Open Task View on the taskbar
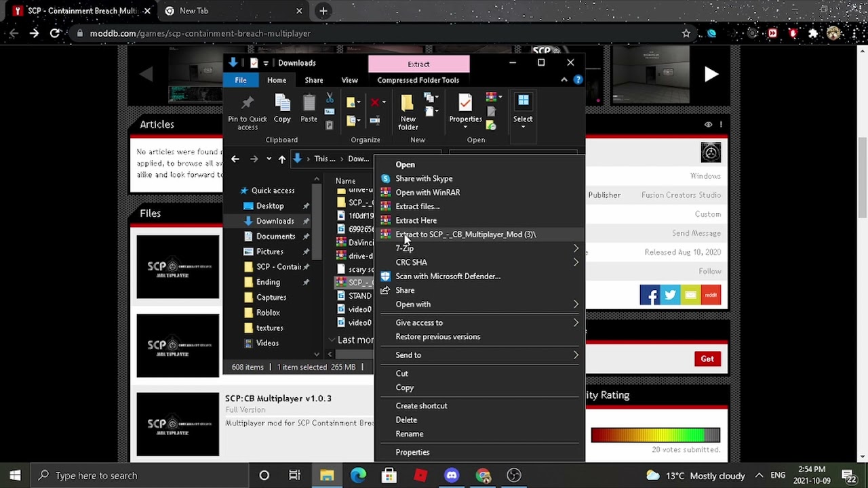Image resolution: width=868 pixels, height=488 pixels. (x=295, y=475)
